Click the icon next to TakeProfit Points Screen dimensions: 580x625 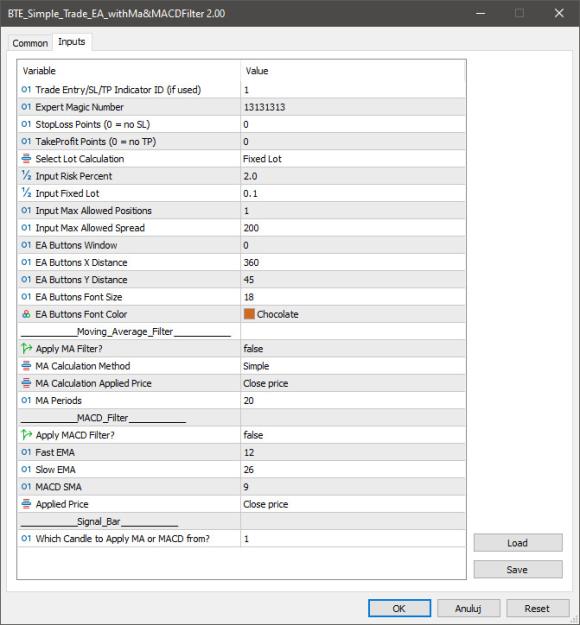(x=26, y=142)
